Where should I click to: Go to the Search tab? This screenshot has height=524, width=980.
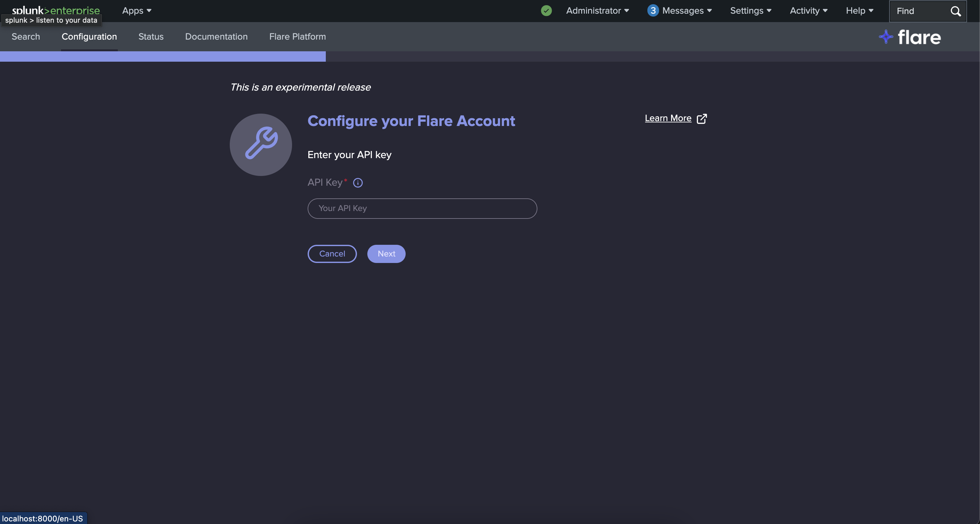(x=26, y=37)
